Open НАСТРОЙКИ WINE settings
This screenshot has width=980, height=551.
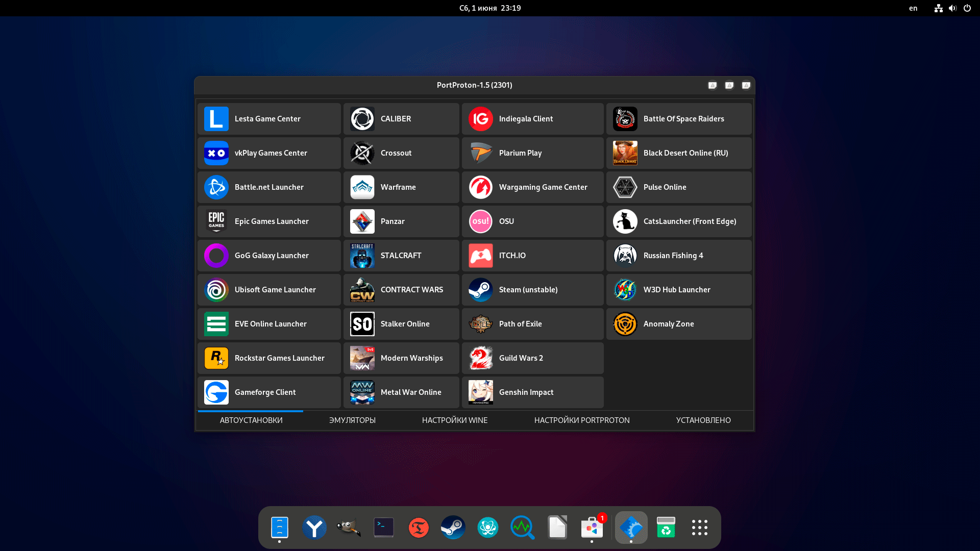point(454,420)
